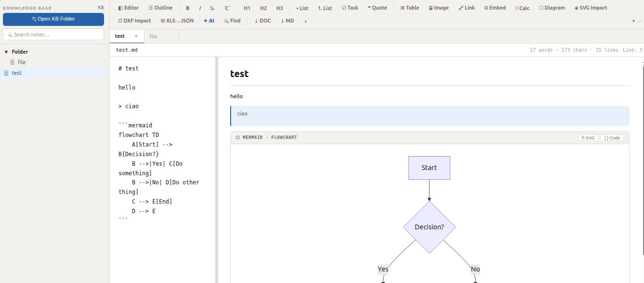Click the '27 words' status text
The image size is (644, 283).
(x=541, y=50)
